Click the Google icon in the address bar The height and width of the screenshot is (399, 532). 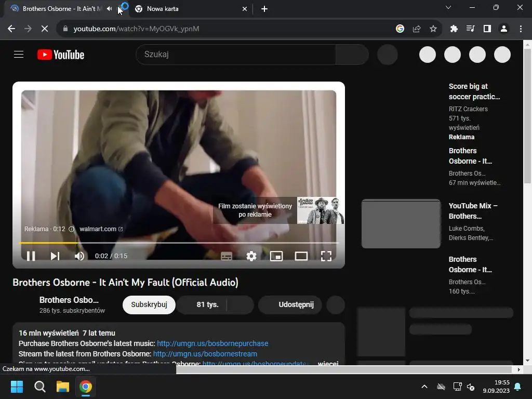(400, 29)
